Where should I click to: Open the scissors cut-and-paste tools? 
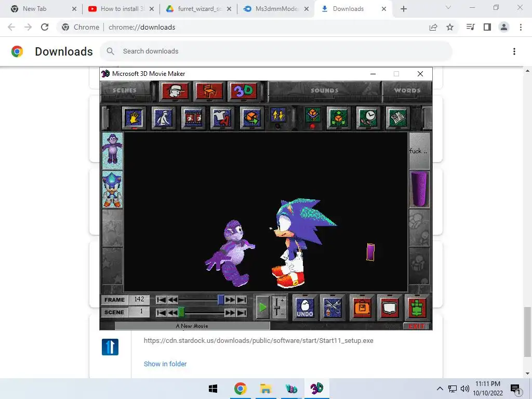pos(332,308)
